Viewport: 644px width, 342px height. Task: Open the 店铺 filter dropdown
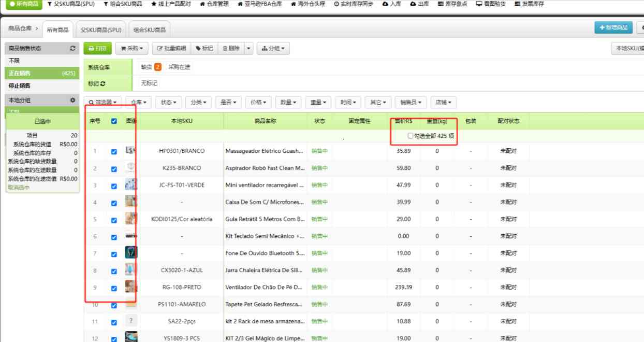(x=443, y=102)
